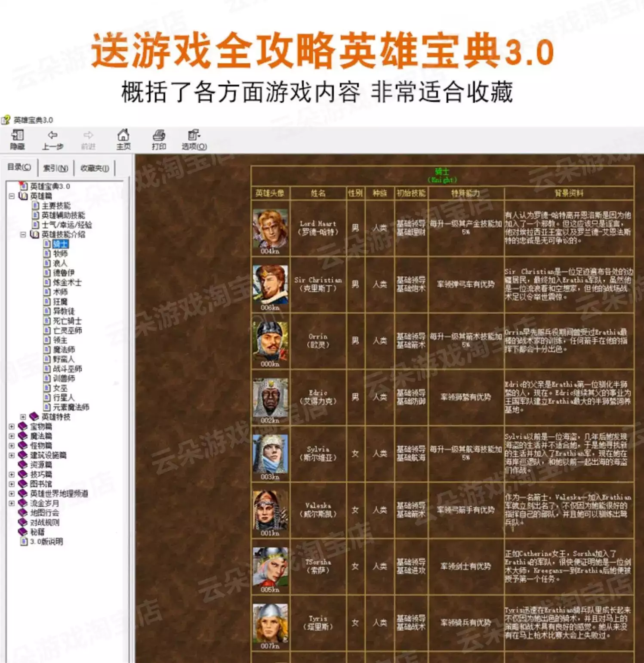
Task: Click the Lord Haart hero portrait
Action: pos(270,228)
